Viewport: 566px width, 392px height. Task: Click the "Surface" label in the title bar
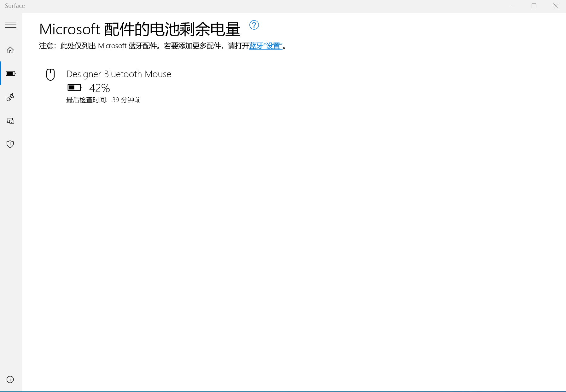pos(15,6)
